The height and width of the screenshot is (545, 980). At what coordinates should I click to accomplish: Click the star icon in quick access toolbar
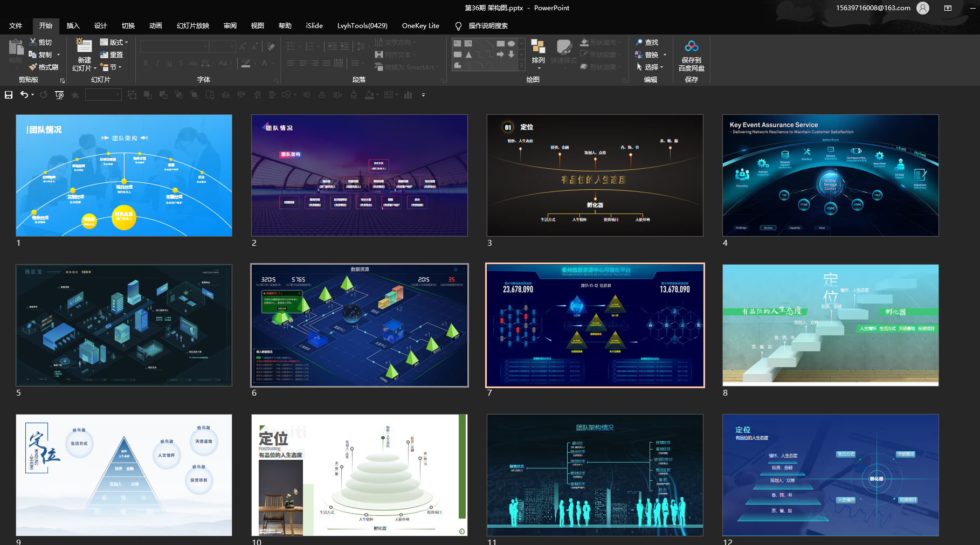click(x=75, y=95)
